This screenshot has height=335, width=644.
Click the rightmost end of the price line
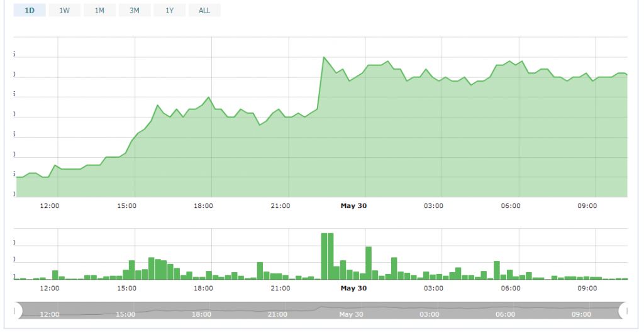click(x=626, y=75)
